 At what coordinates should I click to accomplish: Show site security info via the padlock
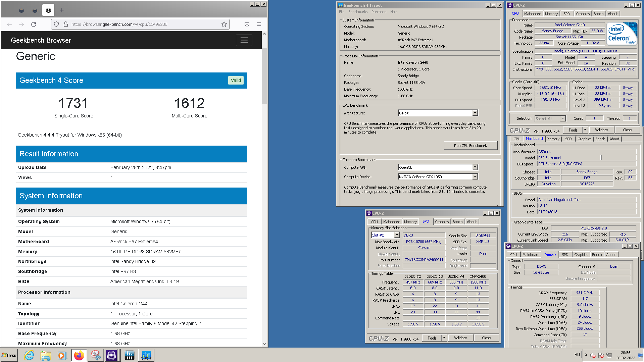tap(66, 24)
